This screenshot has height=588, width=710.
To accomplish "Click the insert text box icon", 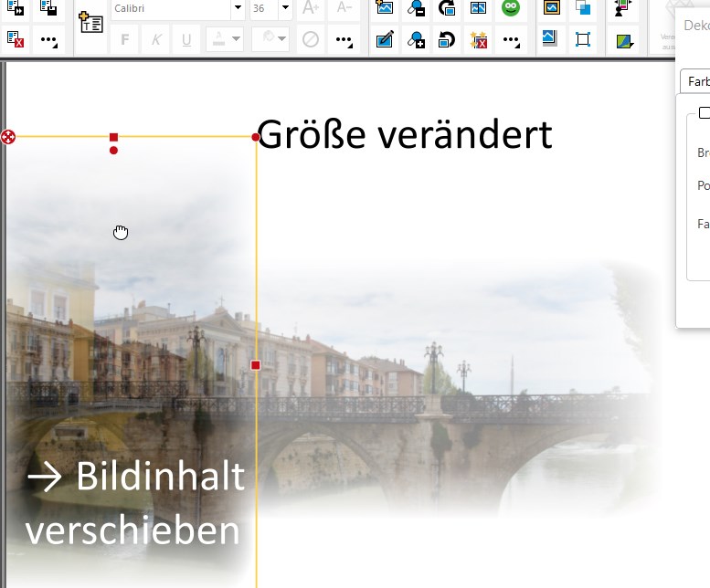I will 91,23.
